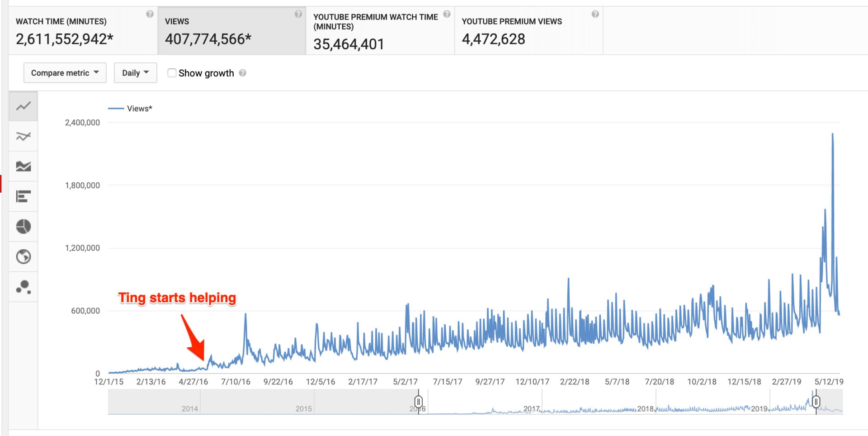
Task: Open the map (globe) chart view
Action: click(23, 257)
